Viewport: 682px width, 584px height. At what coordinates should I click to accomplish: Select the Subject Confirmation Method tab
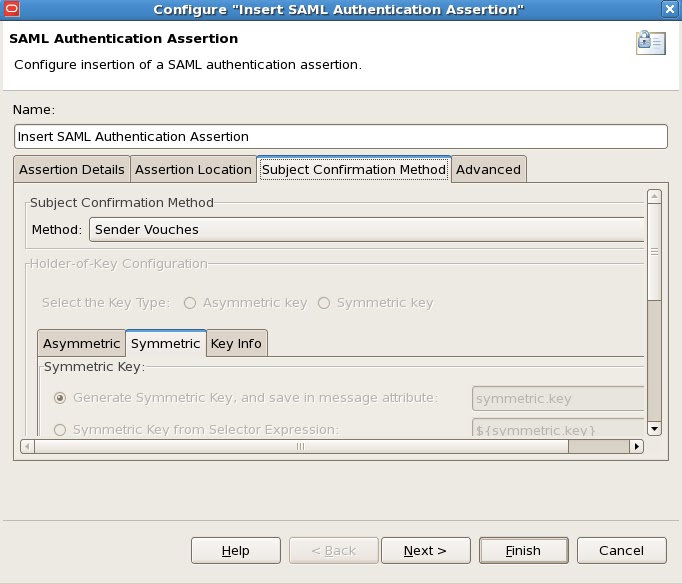354,169
